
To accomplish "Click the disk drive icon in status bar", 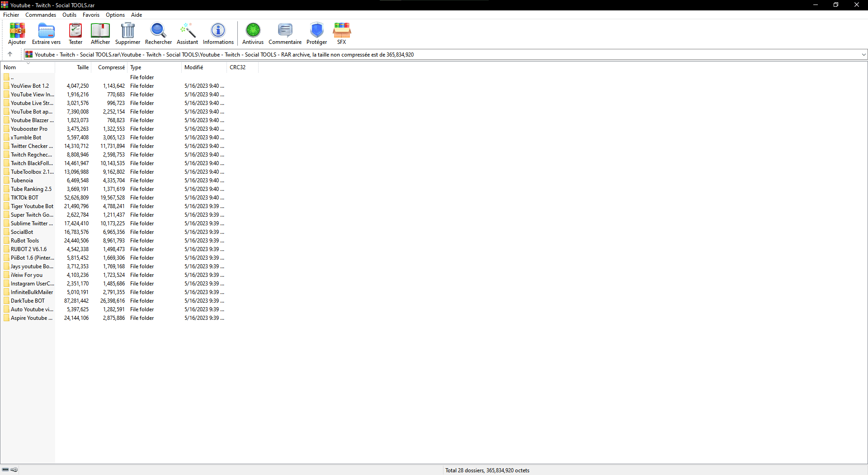I will click(x=5, y=470).
